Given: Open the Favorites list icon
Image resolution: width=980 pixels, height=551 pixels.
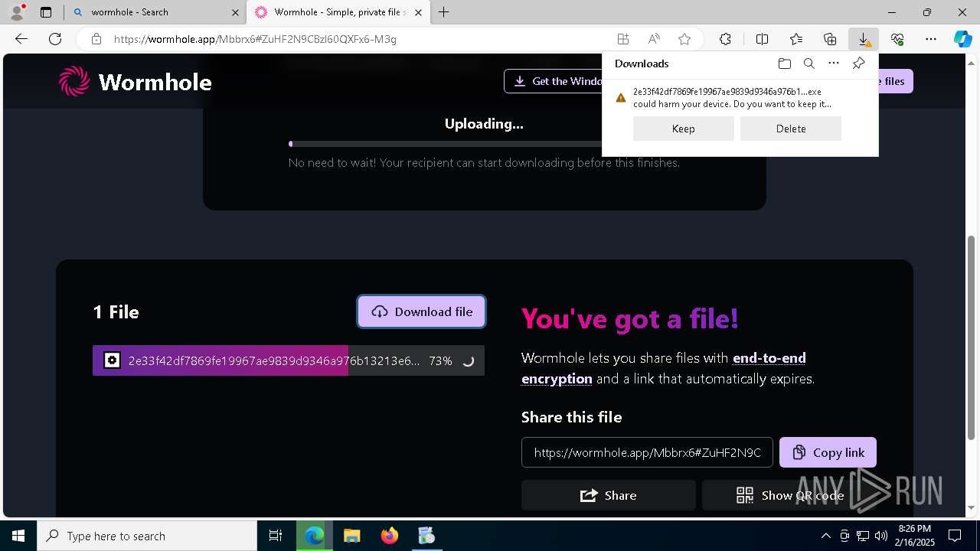Looking at the screenshot, I should [796, 39].
